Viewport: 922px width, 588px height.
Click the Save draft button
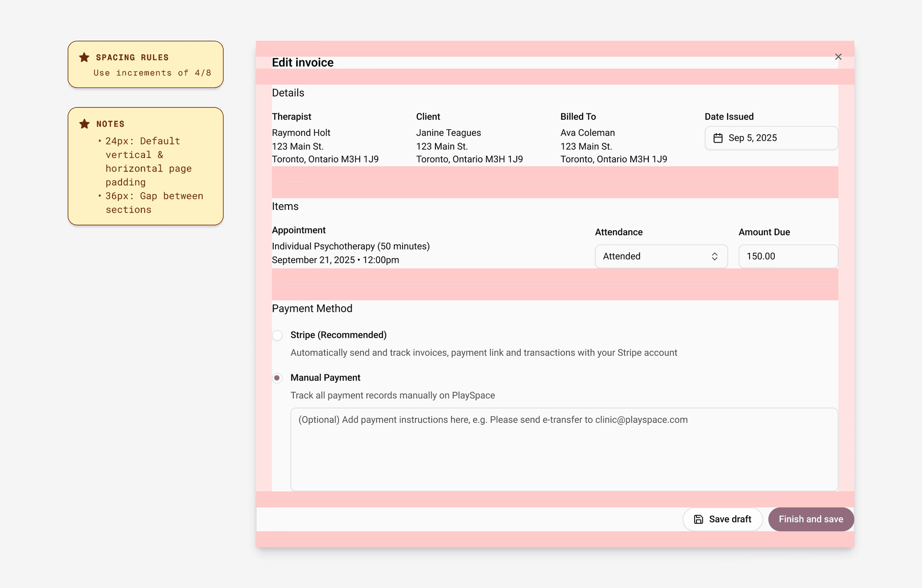722,519
